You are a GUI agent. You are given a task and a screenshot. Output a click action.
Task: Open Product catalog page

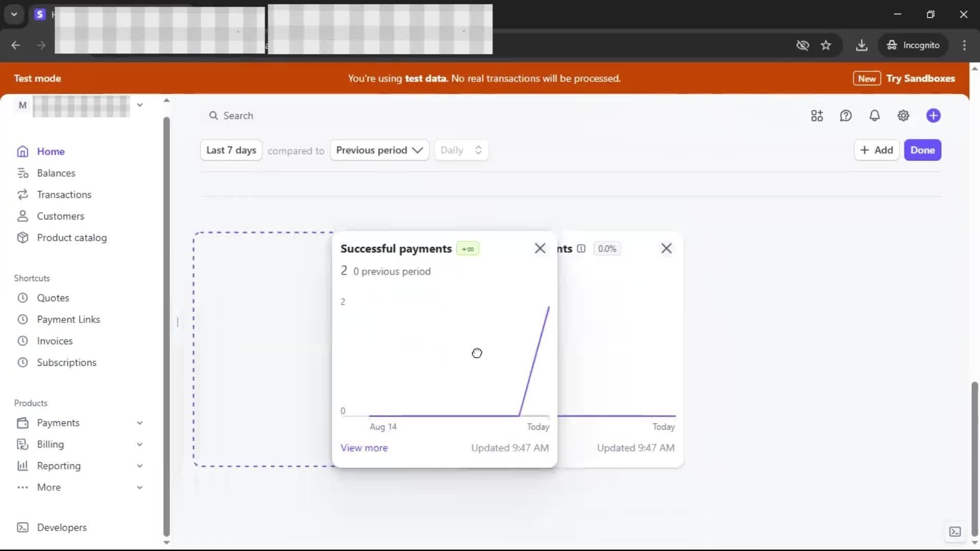click(x=71, y=238)
